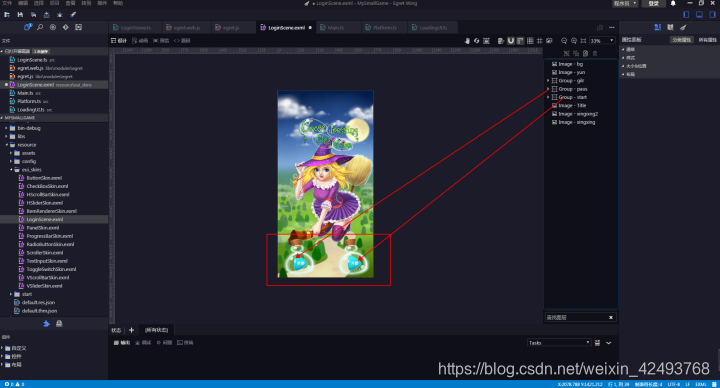Click the hand pan tool icon
Image resolution: width=720 pixels, height=388 pixels.
coord(467,41)
